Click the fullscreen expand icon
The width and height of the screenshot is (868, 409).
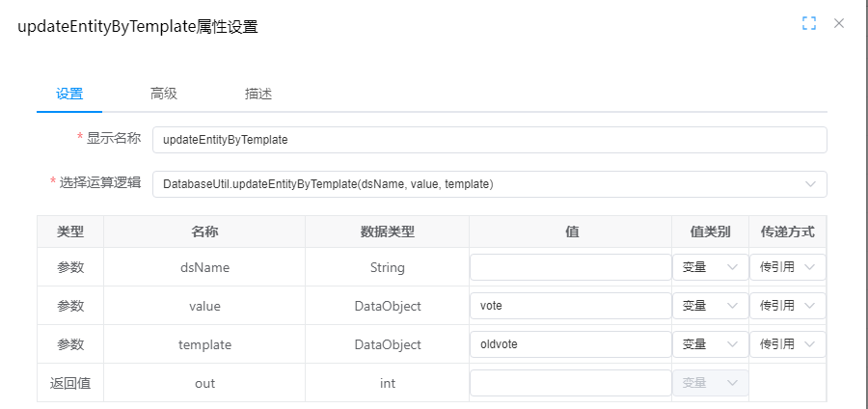809,23
